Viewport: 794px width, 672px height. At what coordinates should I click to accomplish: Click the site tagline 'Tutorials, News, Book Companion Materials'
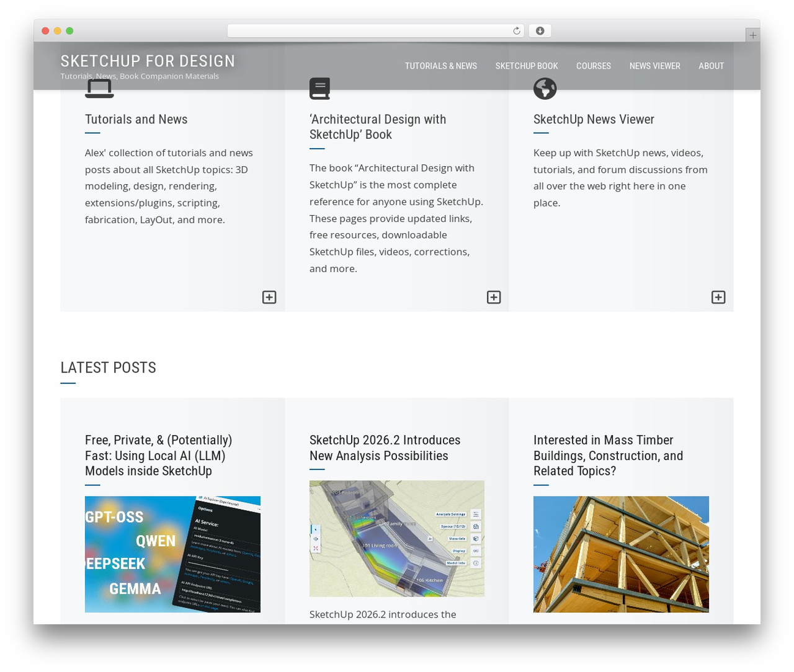[x=140, y=76]
